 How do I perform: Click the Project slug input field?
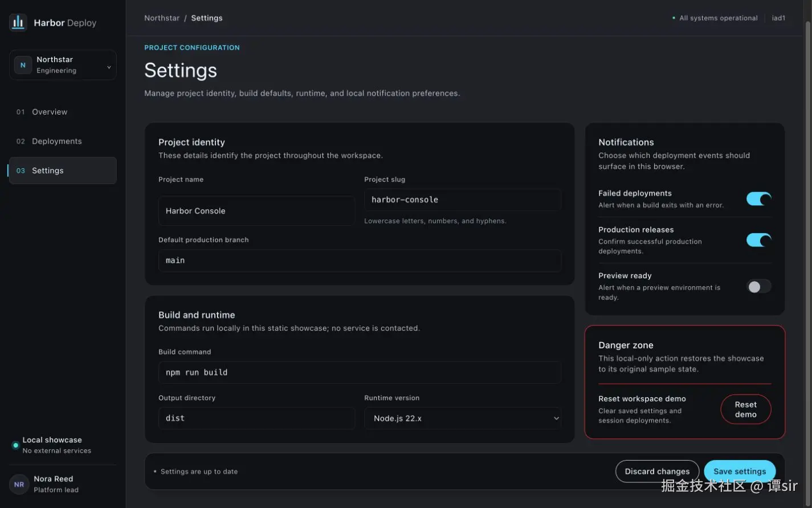coord(463,200)
